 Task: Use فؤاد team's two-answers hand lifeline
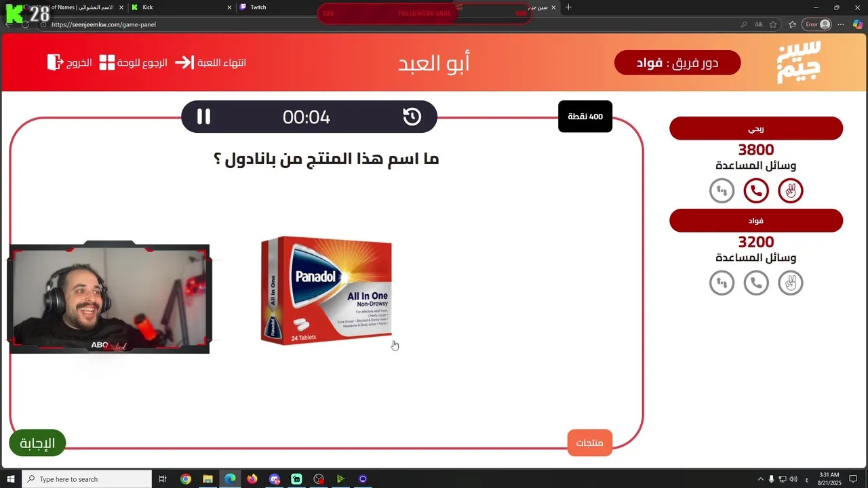(x=790, y=283)
